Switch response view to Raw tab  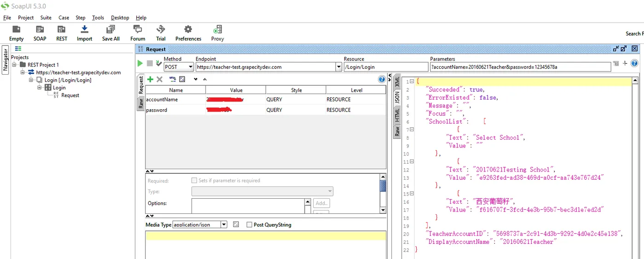397,131
